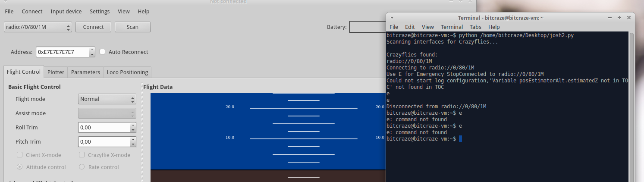The height and width of the screenshot is (182, 644).
Task: Open the Input device menu
Action: (66, 12)
